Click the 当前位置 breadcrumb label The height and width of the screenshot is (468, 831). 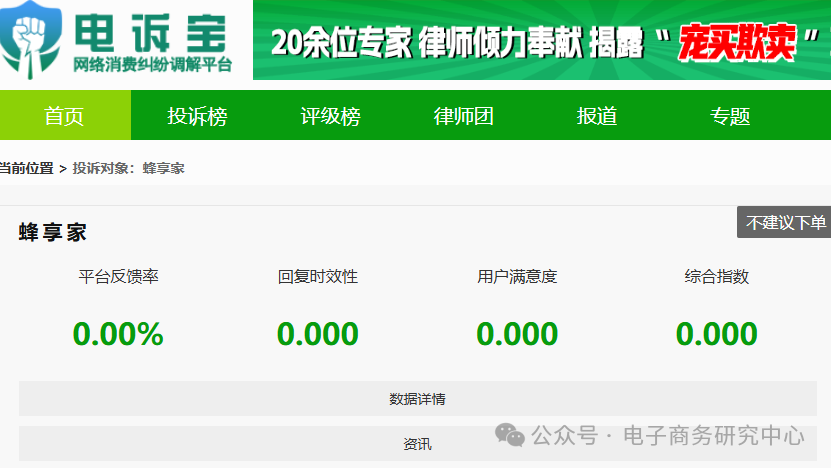26,169
